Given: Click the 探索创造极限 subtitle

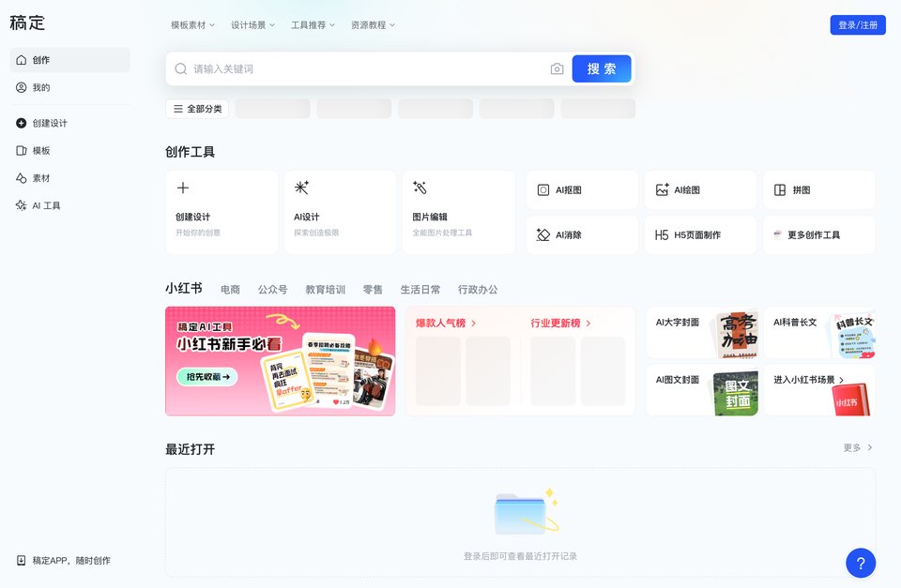Looking at the screenshot, I should pos(316,233).
